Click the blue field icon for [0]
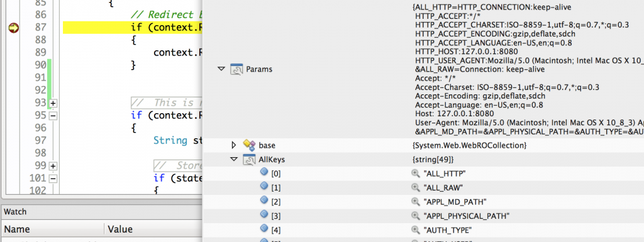Image resolution: width=644 pixels, height=242 pixels. tap(265, 172)
